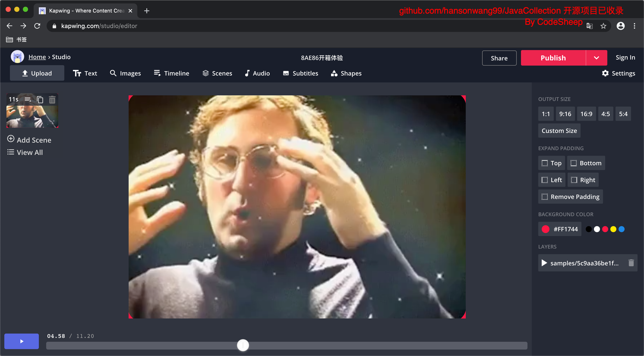Expand padding on Bottom
This screenshot has height=356, width=644.
[586, 163]
